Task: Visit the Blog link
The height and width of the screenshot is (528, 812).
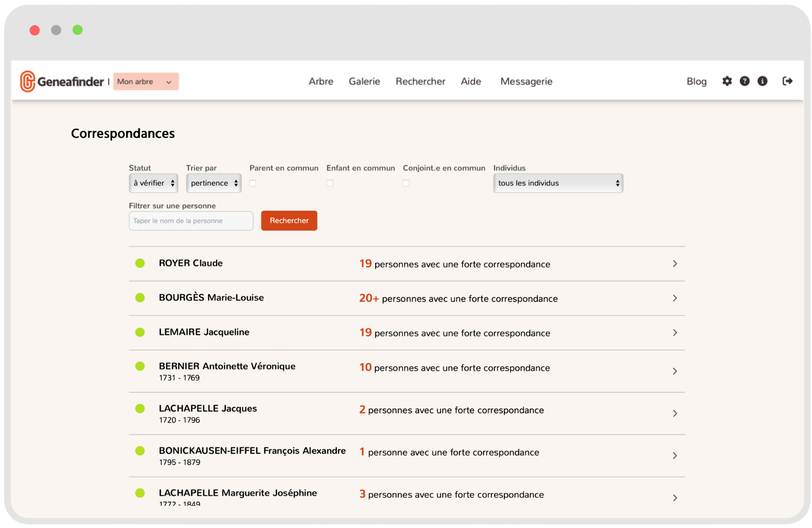Action: (x=696, y=81)
